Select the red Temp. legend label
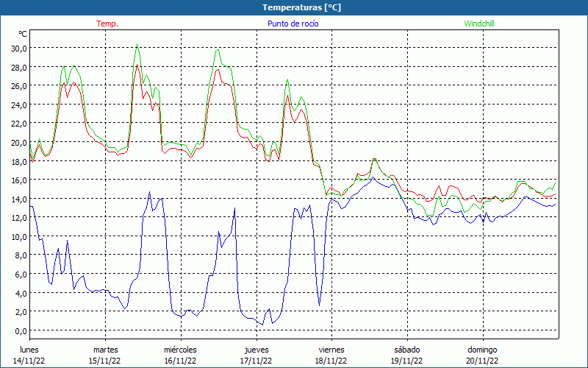Screen dimensions: 588x368 [107, 24]
